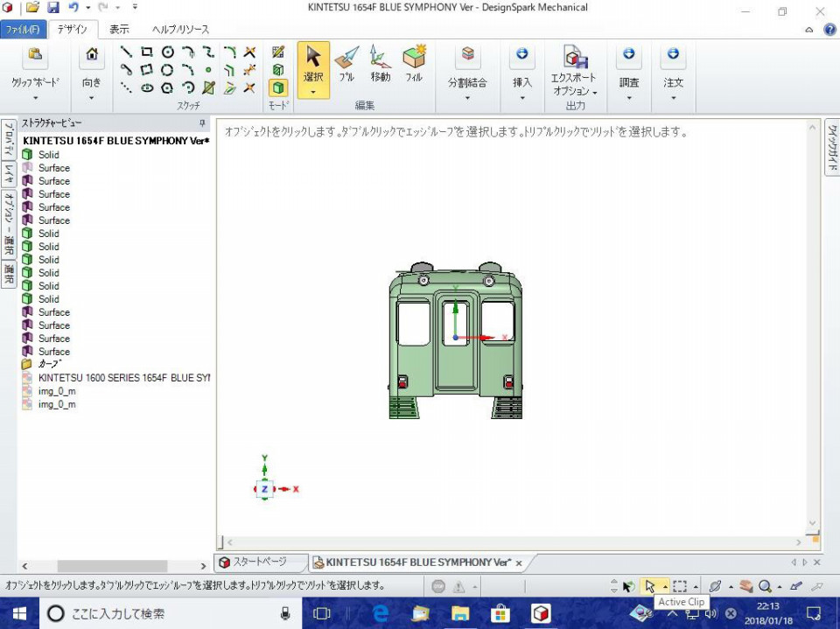This screenshot has height=629, width=840.
Task: Click the Structure View horizontal scrollbar thumb
Action: click(112, 566)
